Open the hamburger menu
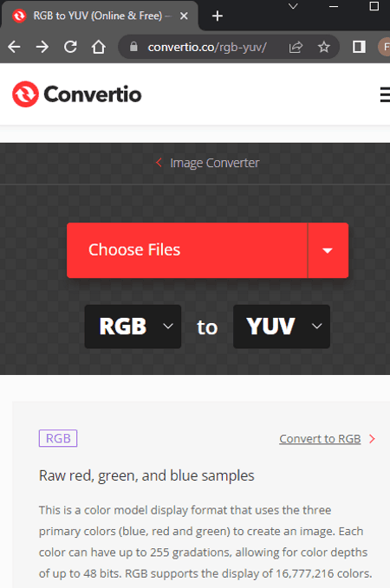The height and width of the screenshot is (588, 390). click(385, 94)
